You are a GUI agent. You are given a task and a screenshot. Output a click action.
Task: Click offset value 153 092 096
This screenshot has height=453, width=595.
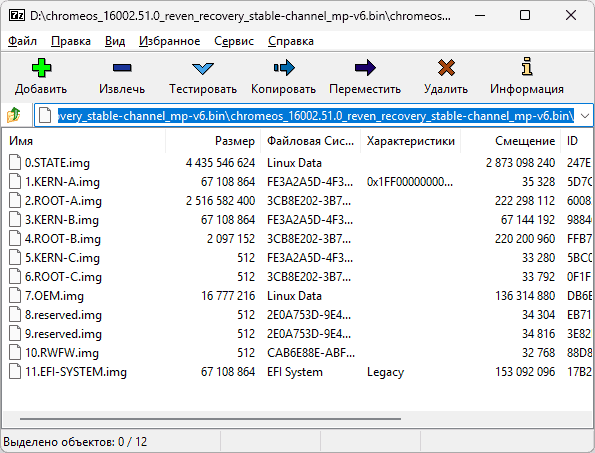525,371
